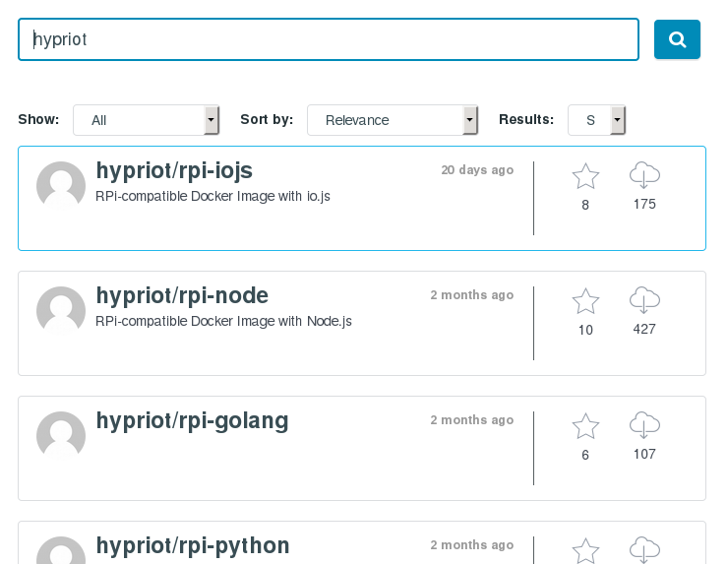The width and height of the screenshot is (728, 564).
Task: Click the avatar of hypriot/rpi-golang
Action: (x=61, y=435)
